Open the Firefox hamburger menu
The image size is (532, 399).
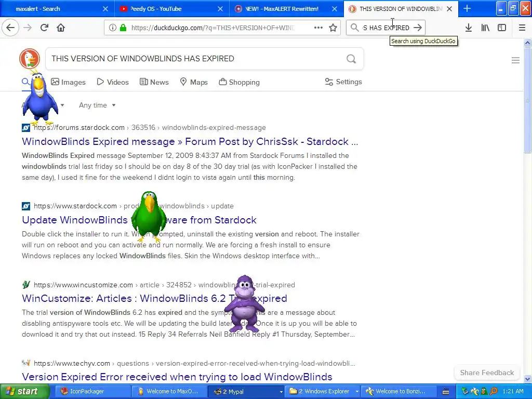522,28
